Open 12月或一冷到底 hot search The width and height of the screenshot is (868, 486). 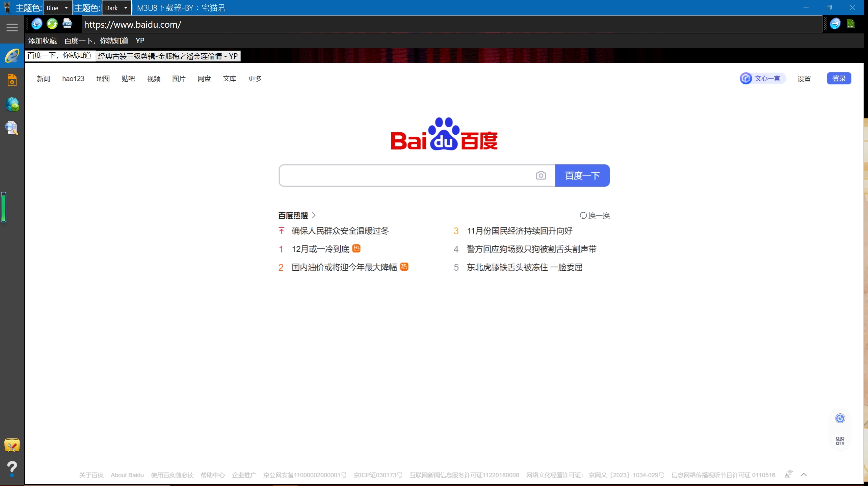coord(320,249)
